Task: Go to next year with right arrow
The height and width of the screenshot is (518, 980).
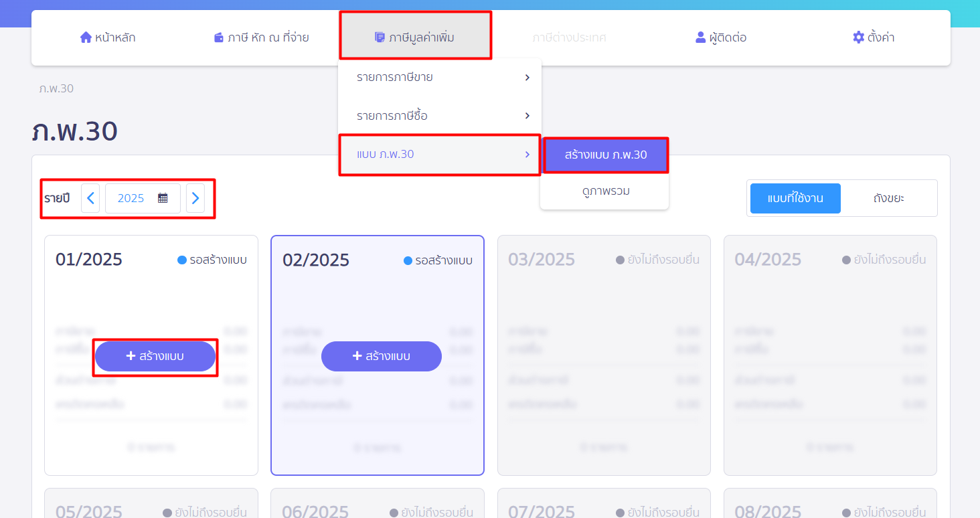Action: point(195,198)
